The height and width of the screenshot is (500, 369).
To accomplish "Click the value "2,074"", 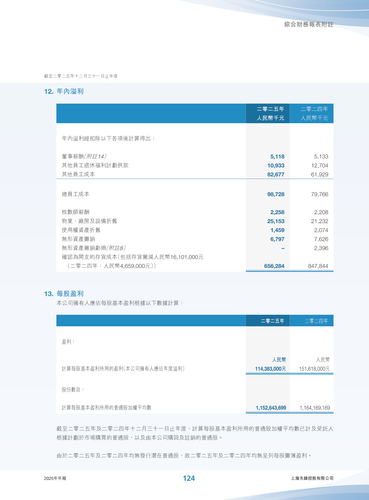I will pyautogui.click(x=321, y=230).
